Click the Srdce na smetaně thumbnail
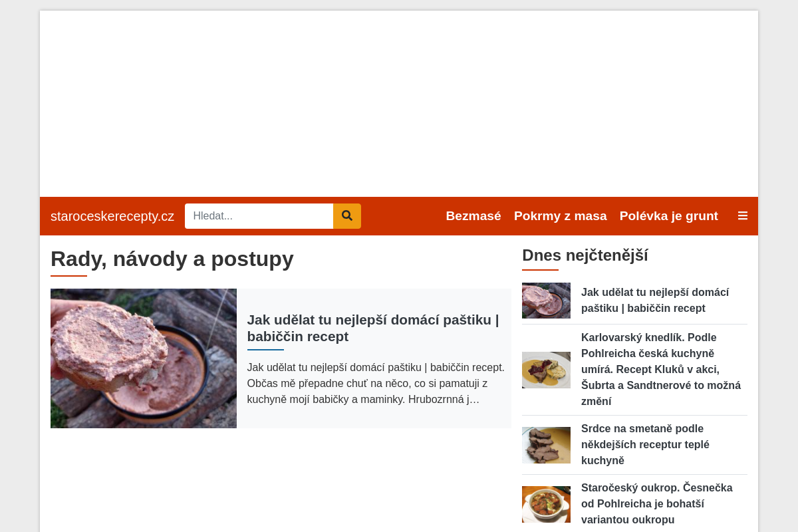 click(546, 445)
